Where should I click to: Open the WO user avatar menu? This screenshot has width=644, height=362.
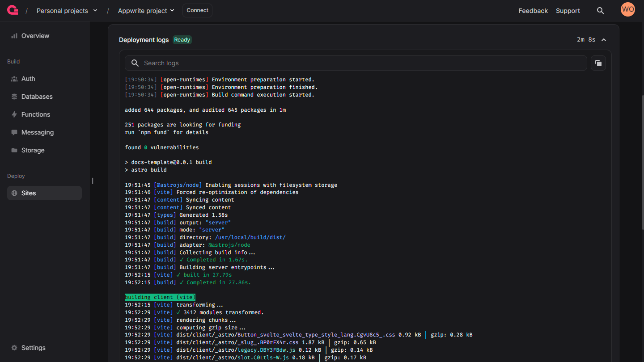coord(628,9)
